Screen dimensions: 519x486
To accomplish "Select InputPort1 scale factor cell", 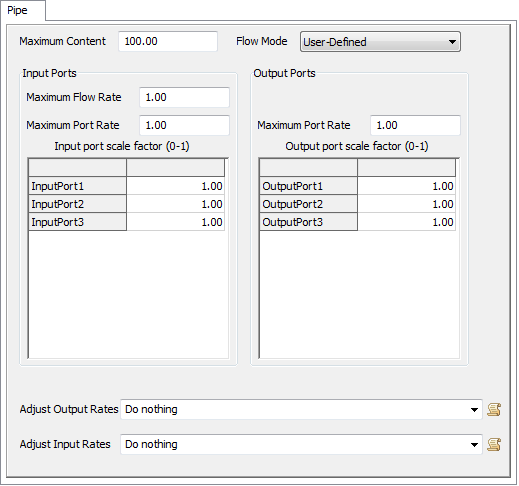I will pyautogui.click(x=175, y=186).
